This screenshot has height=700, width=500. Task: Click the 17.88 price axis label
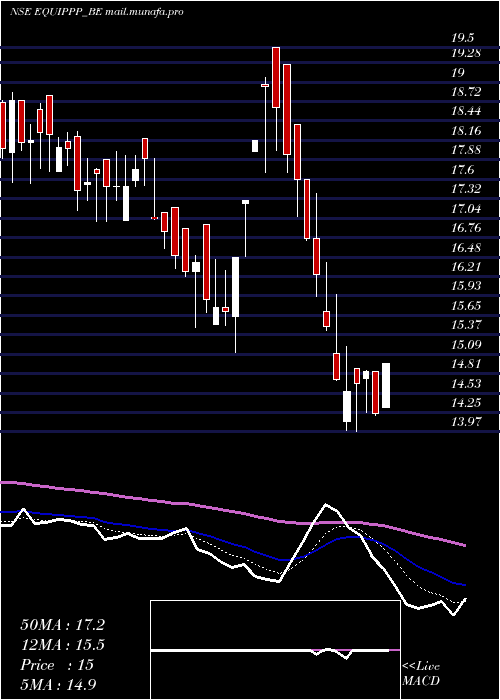click(x=466, y=150)
